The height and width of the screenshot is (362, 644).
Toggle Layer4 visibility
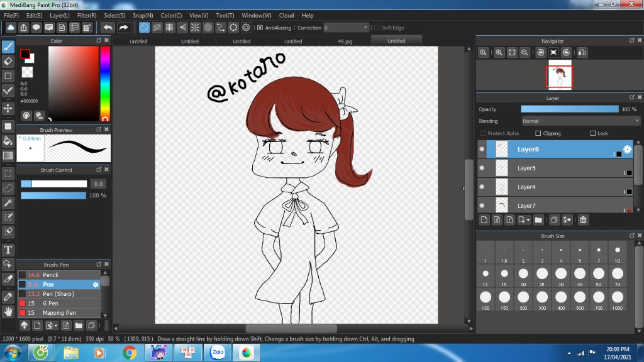tap(482, 187)
